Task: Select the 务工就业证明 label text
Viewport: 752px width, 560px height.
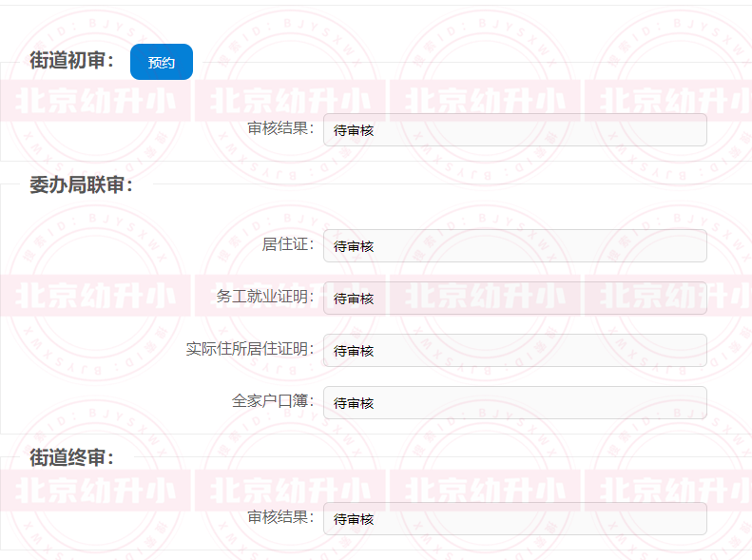Action: 265,297
